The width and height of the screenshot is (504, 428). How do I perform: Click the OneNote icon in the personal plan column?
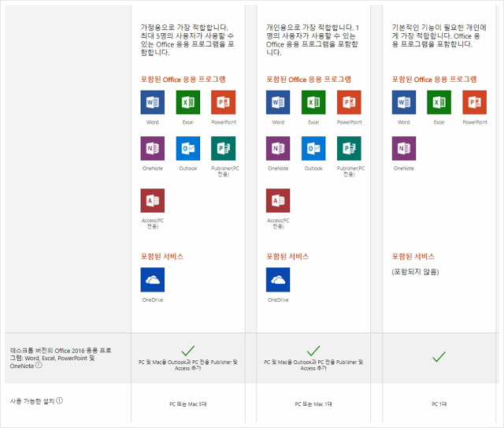click(x=278, y=148)
